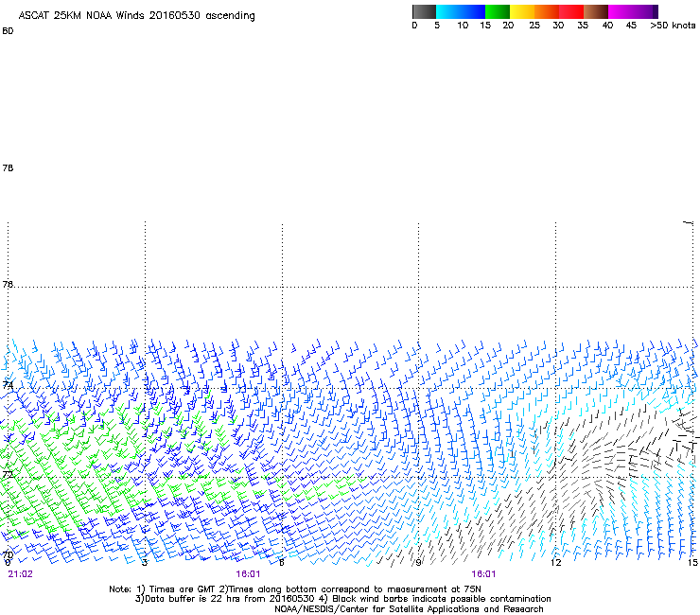The height and width of the screenshot is (615, 700).
Task: Click the longitude label '12' on bottom axis
Action: tap(556, 563)
